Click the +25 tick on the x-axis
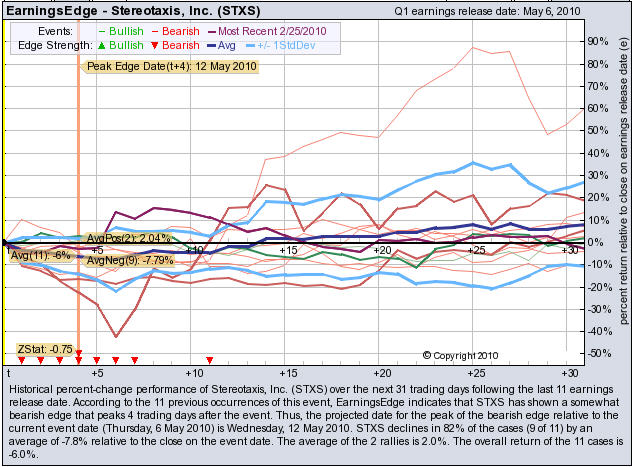 coord(475,249)
